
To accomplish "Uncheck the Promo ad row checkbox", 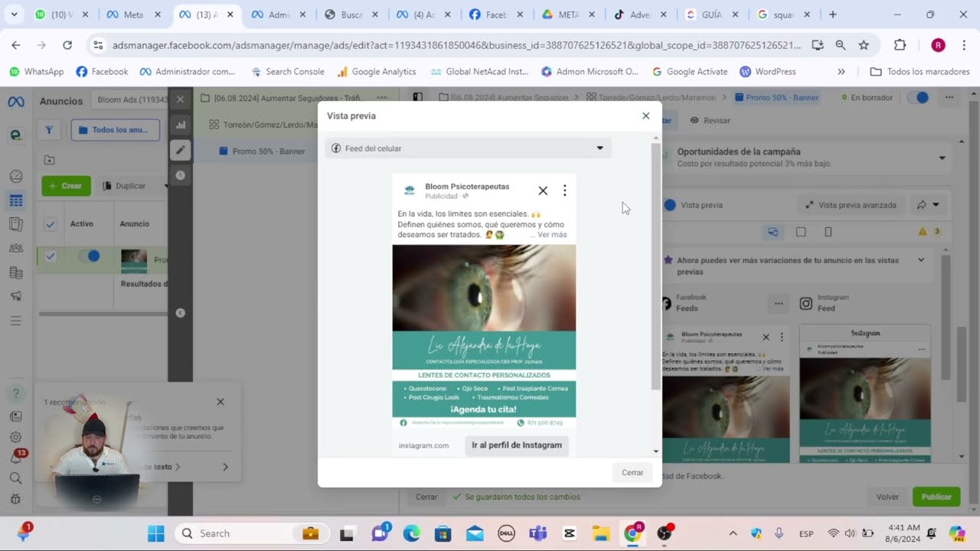I will coord(50,256).
